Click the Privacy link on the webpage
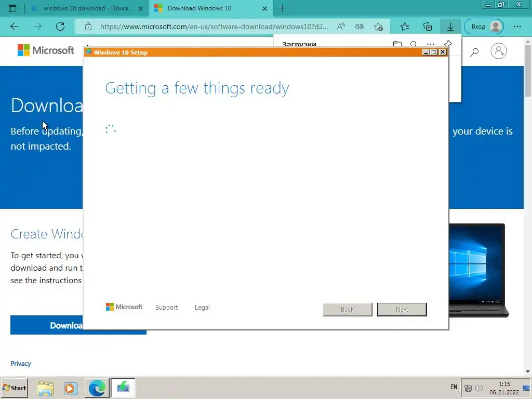 (x=21, y=363)
